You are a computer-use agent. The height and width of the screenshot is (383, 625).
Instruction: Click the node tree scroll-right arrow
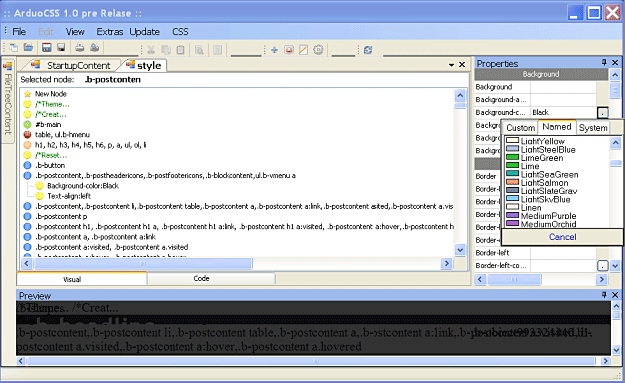(x=446, y=263)
